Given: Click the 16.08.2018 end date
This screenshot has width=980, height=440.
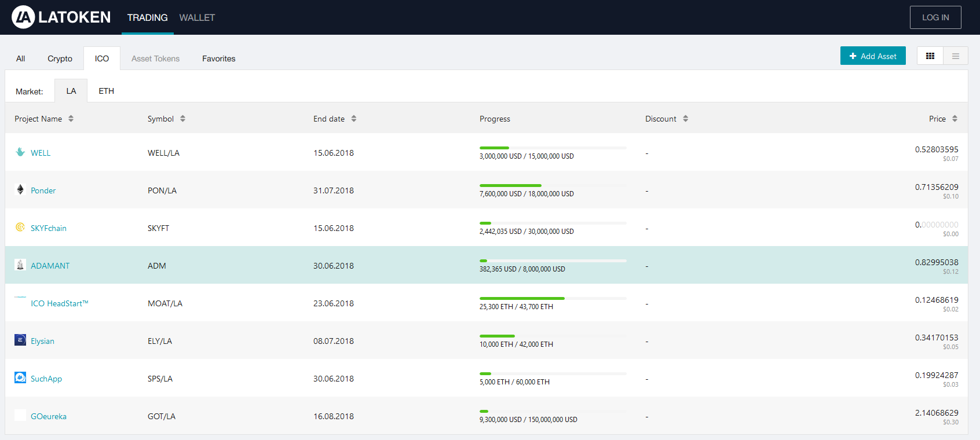Looking at the screenshot, I should [334, 416].
